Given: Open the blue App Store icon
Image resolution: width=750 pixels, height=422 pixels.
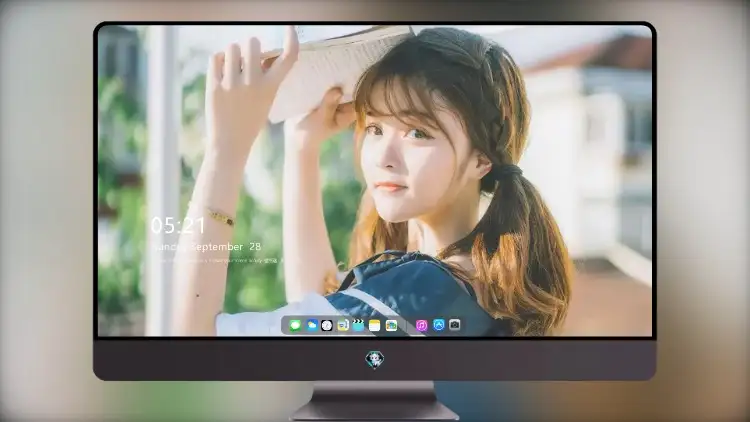Looking at the screenshot, I should [x=439, y=325].
